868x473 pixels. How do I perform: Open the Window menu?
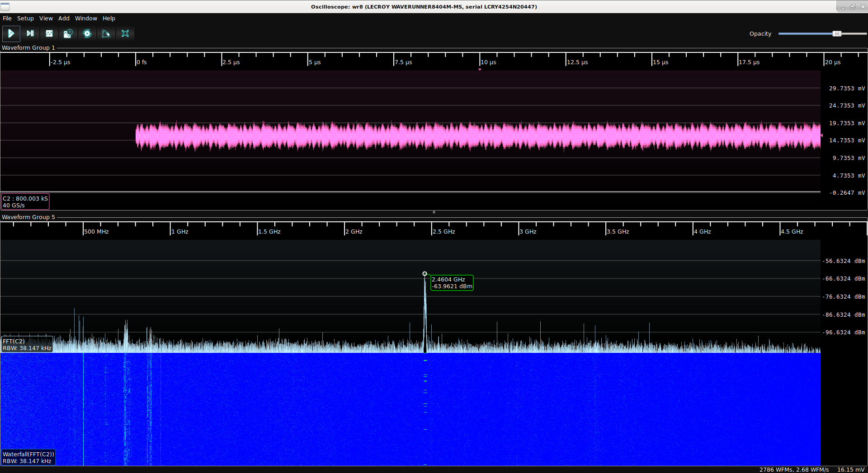(86, 19)
